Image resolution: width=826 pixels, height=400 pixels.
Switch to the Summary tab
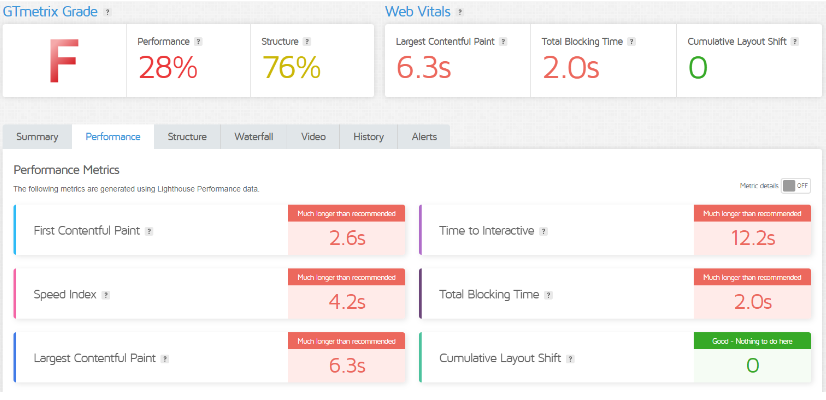(x=37, y=137)
